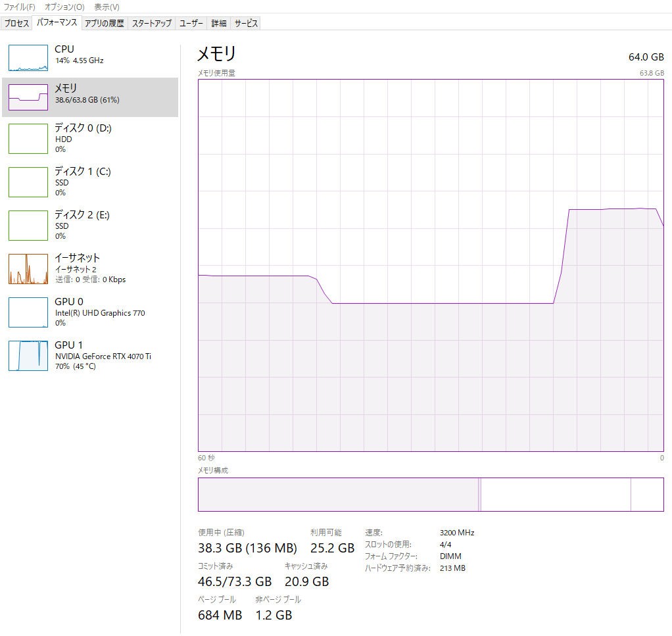
Task: Click the パフォーマンス tab
Action: coord(57,22)
